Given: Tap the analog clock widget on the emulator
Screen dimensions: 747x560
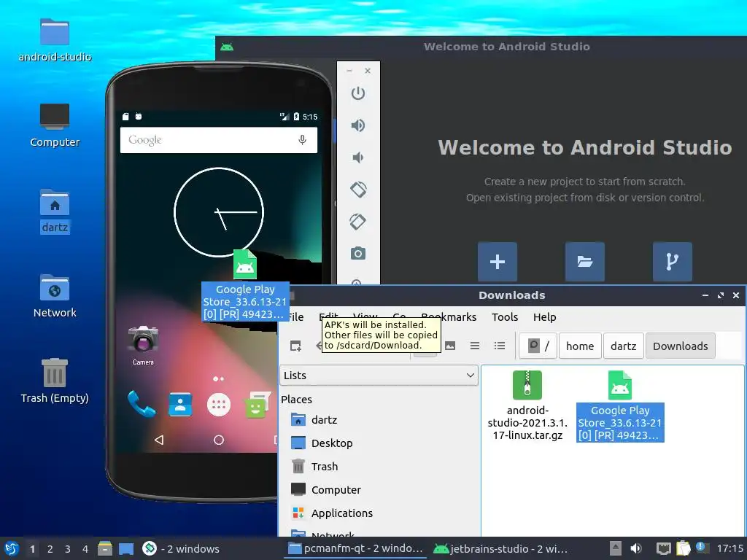Looking at the screenshot, I should [x=219, y=212].
